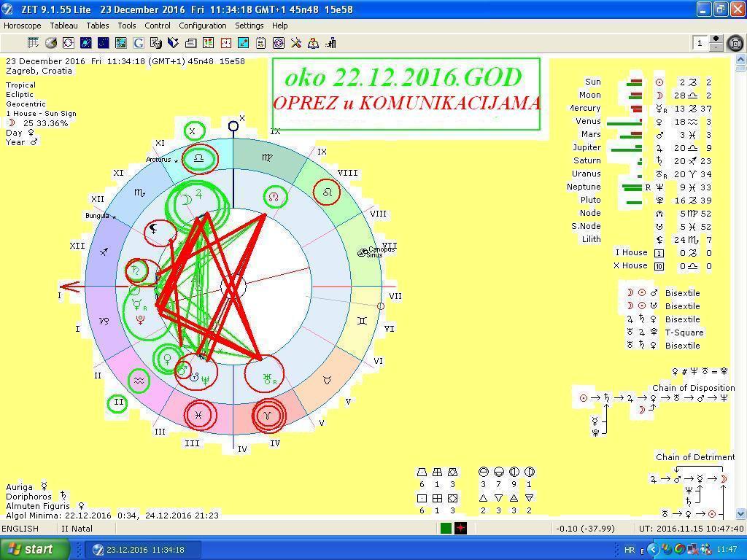Click the table grid toolbar icon
The width and height of the screenshot is (747, 560).
[33, 43]
